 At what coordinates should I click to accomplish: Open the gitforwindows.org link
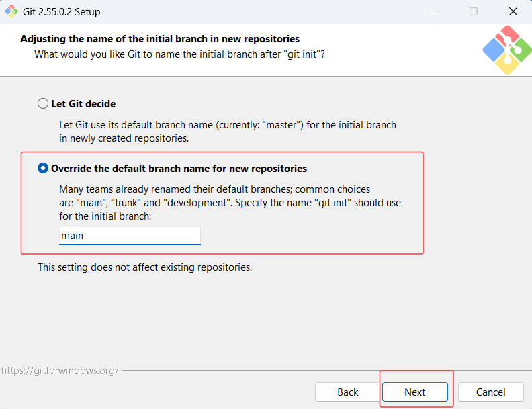(60, 371)
